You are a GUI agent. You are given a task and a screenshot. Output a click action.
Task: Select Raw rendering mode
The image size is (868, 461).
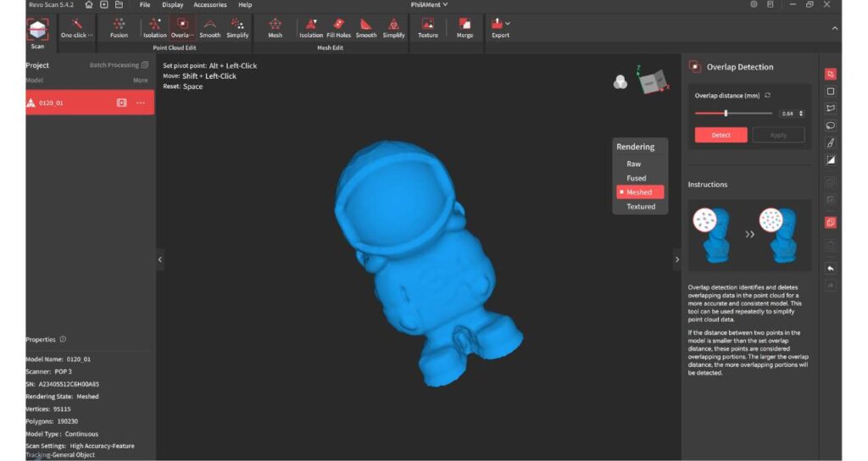point(634,164)
